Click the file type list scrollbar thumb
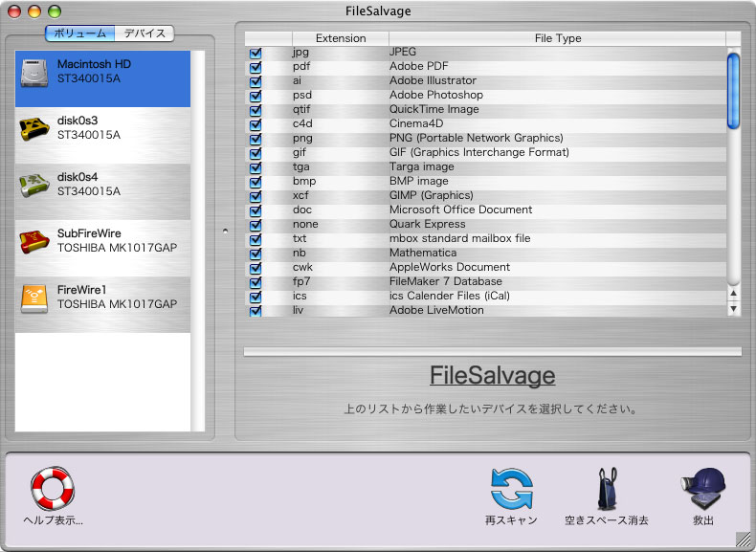 733,91
